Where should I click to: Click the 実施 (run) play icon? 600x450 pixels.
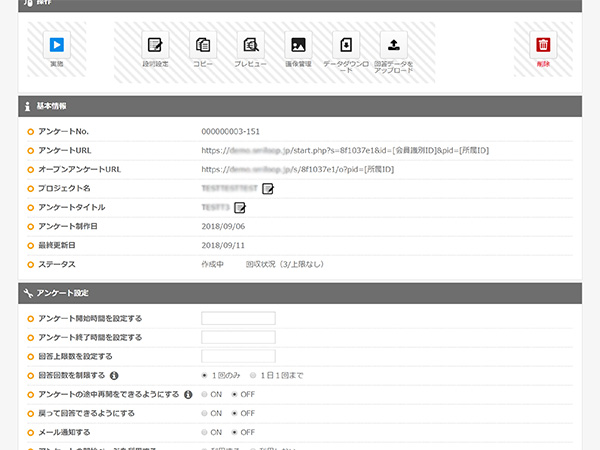click(57, 44)
